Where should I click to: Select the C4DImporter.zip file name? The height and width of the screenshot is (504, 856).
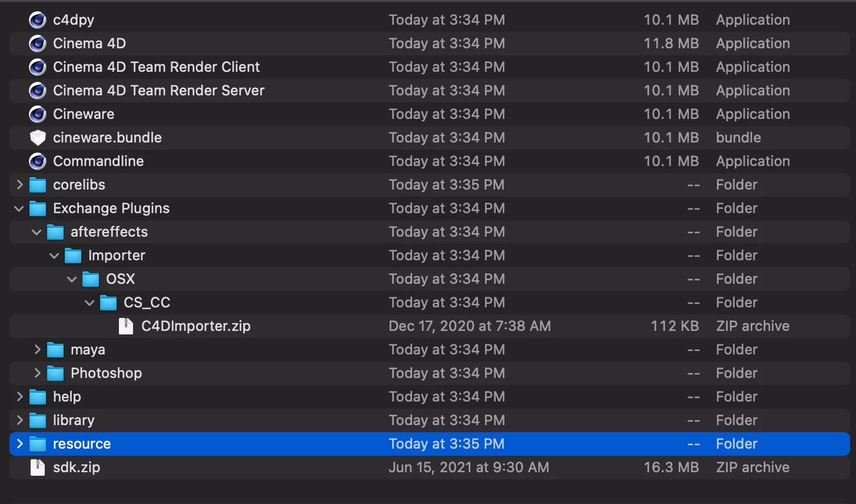196,326
